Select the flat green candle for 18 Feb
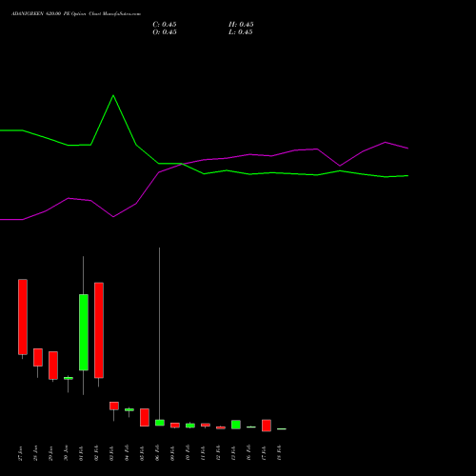The width and height of the screenshot is (476, 476). point(282,429)
